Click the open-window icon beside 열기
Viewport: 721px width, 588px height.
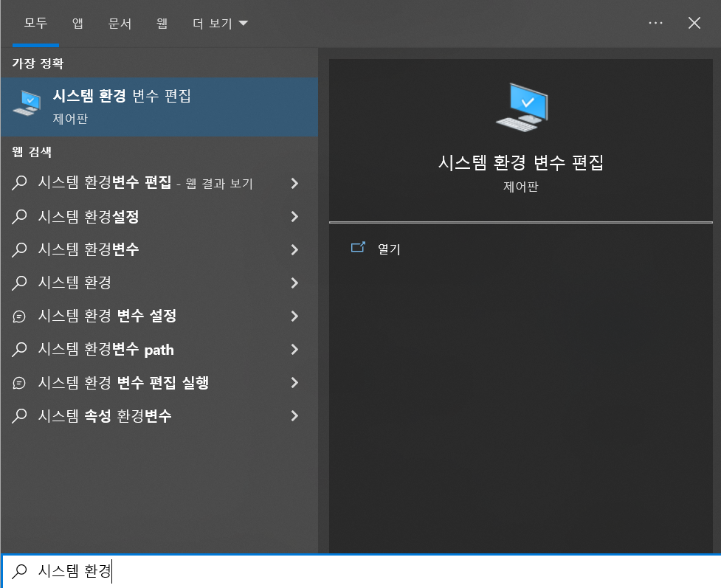click(x=358, y=247)
